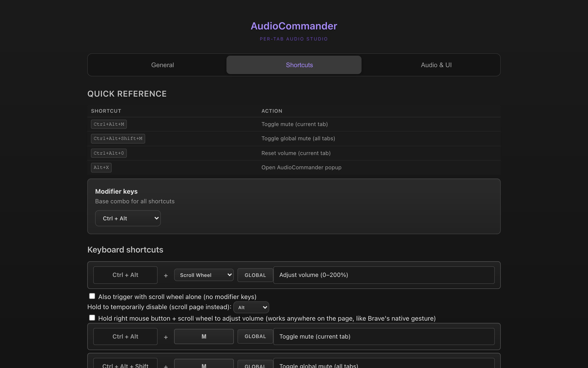Image resolution: width=588 pixels, height=368 pixels.
Task: Click the Toggle mute (current tab) field
Action: click(384, 336)
